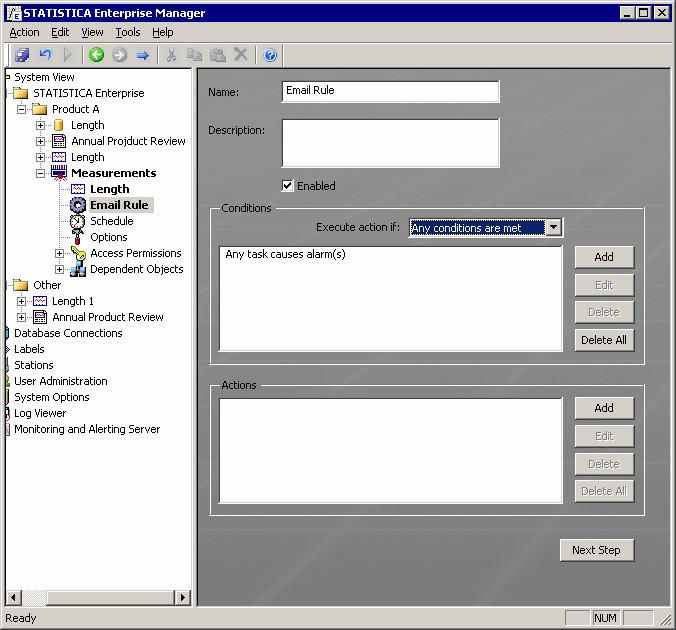Click the Annual Product Review report icon
This screenshot has height=630, width=676.
40,317
